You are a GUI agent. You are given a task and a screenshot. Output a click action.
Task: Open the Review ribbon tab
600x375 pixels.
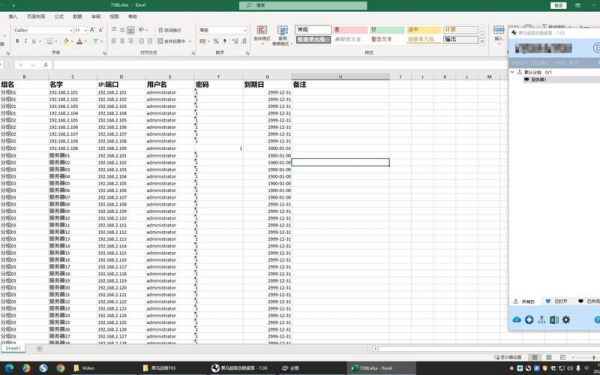(x=96, y=16)
